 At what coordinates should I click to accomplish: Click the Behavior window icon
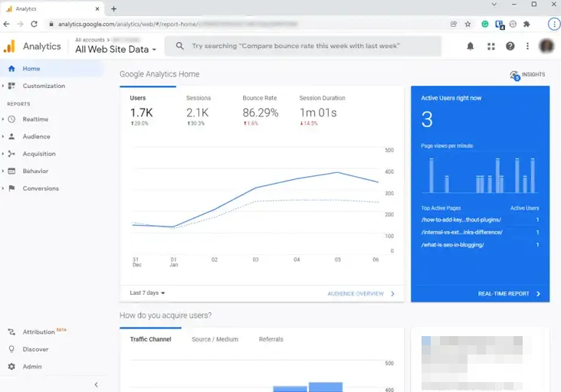click(11, 171)
